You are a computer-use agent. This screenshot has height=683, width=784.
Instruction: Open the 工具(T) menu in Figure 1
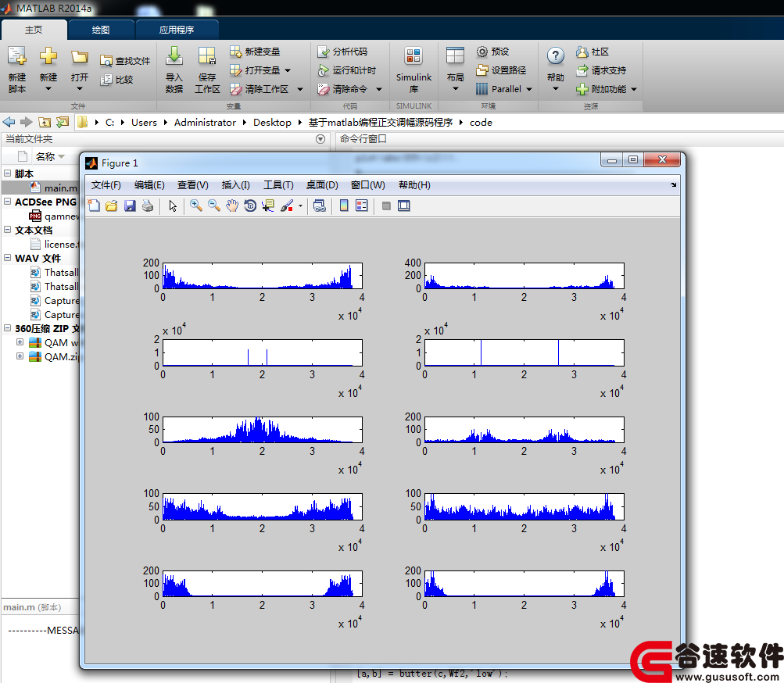click(x=278, y=185)
